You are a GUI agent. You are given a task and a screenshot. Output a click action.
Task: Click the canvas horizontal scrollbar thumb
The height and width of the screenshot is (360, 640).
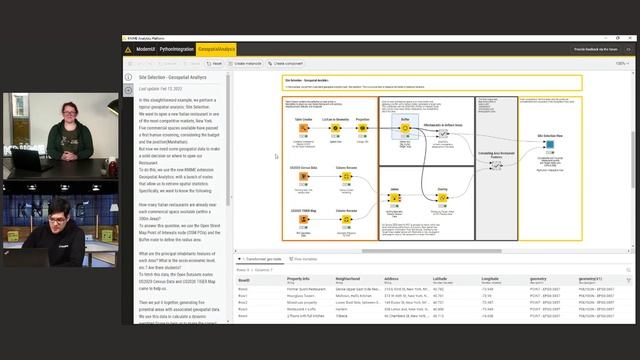point(431,251)
